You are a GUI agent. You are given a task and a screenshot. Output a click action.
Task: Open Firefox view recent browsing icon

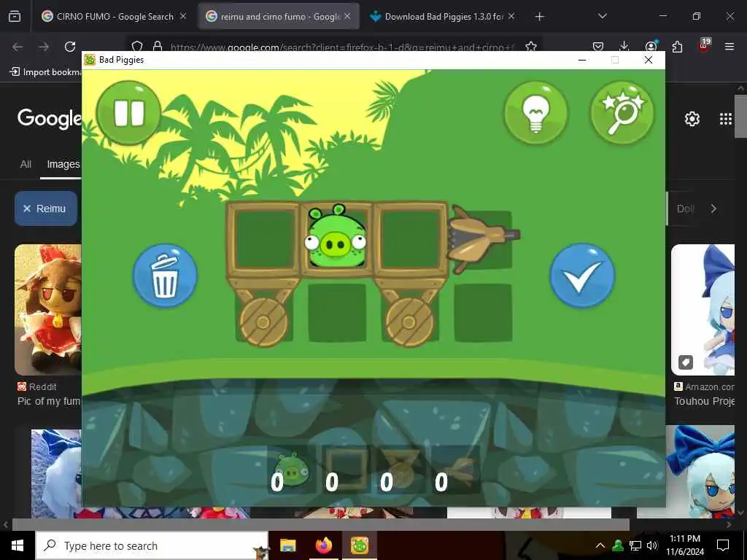[15, 17]
